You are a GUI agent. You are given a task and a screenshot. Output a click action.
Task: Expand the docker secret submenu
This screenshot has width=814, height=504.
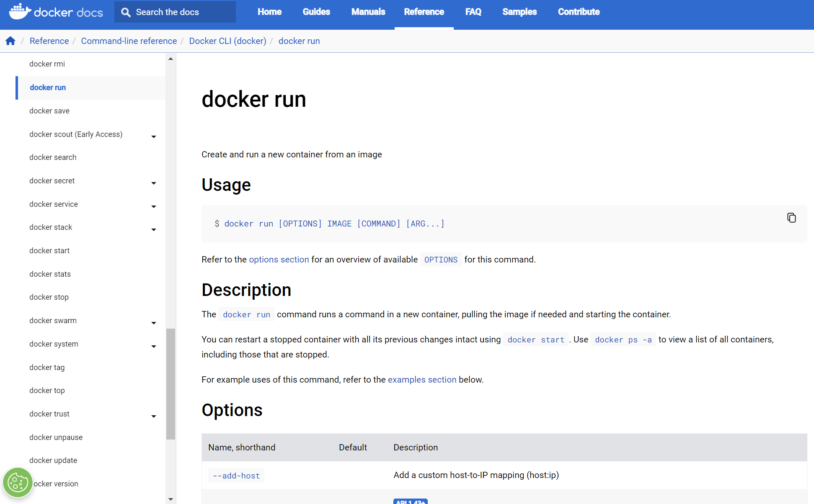tap(154, 183)
